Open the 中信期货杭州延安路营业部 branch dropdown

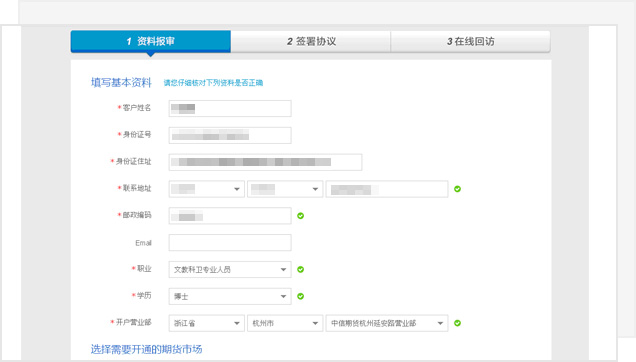pyautogui.click(x=387, y=323)
